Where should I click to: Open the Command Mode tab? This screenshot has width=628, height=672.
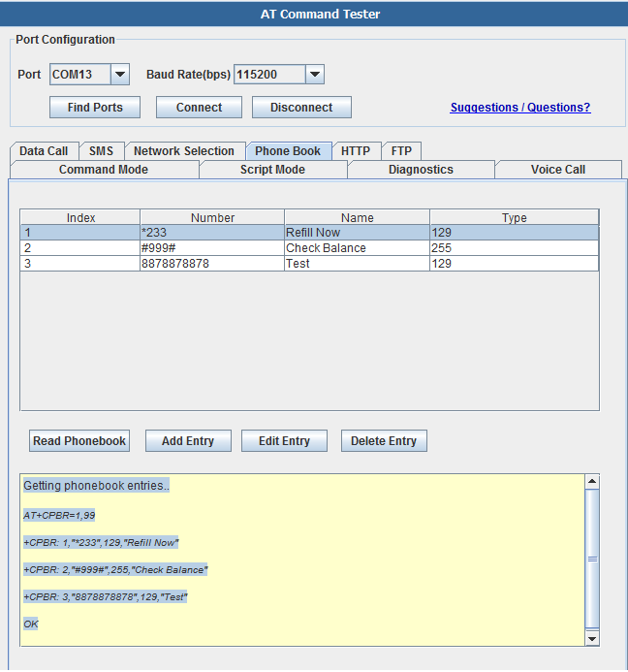104,170
